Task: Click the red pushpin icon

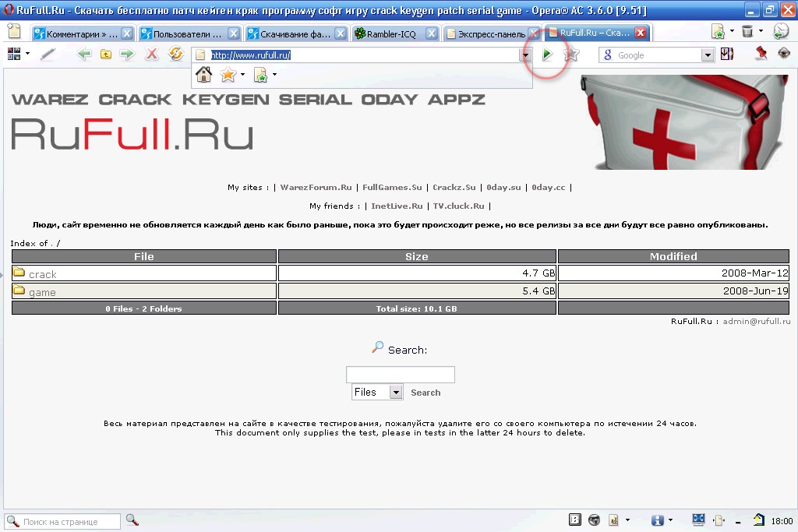Action: point(761,53)
